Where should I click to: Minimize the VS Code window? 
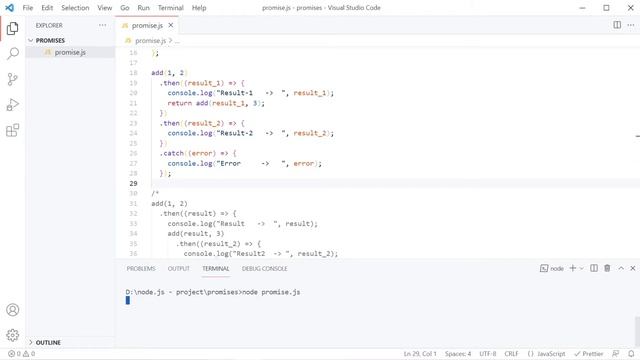coord(582,8)
